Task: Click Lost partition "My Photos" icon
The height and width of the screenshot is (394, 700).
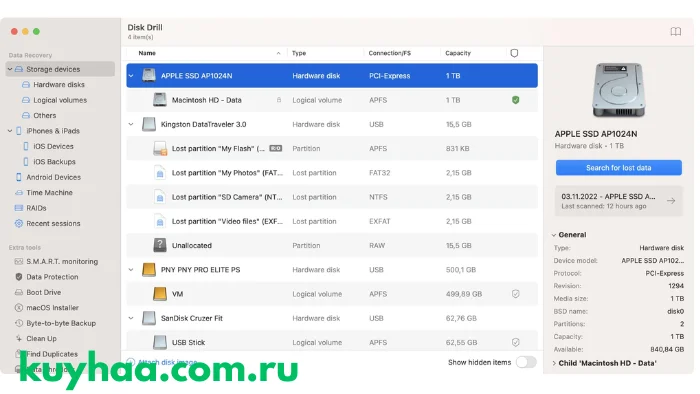Action: point(160,173)
